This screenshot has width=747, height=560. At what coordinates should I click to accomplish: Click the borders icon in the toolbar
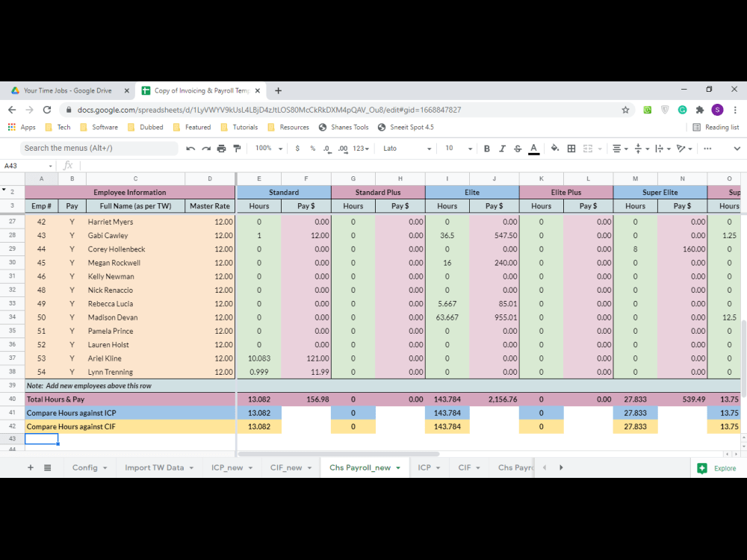click(571, 149)
